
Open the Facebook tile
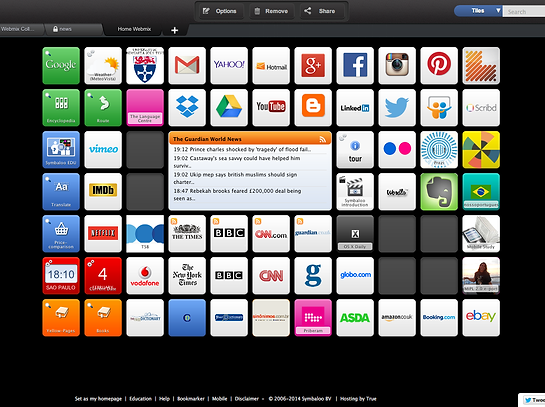click(x=355, y=66)
